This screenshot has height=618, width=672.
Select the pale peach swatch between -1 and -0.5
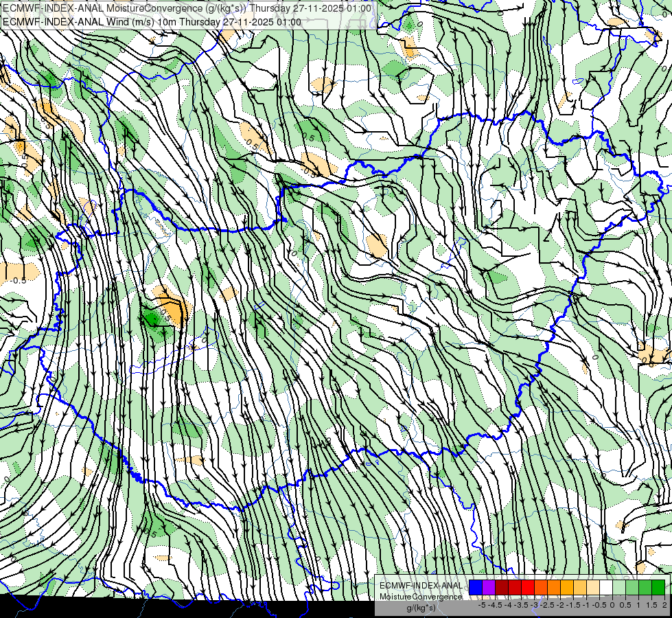tap(593, 588)
